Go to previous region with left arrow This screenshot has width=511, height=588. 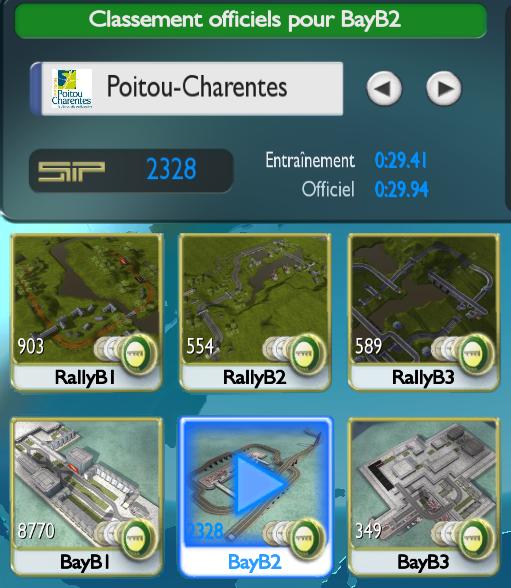pos(384,88)
